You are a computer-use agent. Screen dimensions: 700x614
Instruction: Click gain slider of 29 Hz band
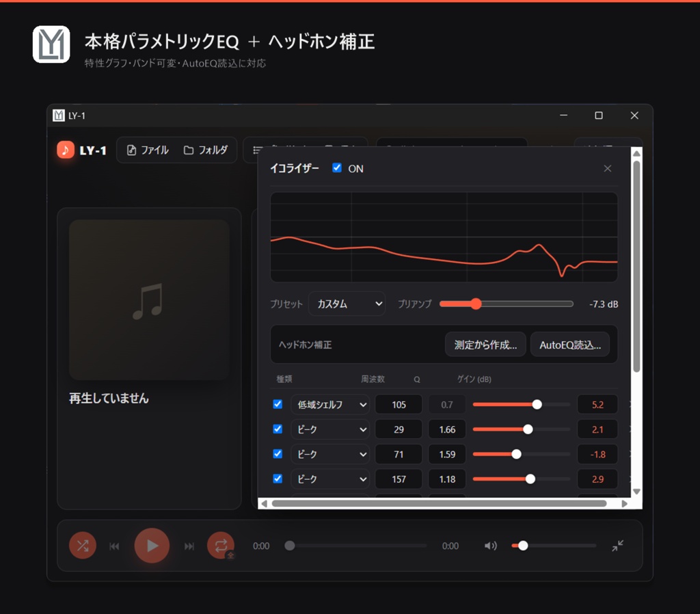click(x=522, y=429)
